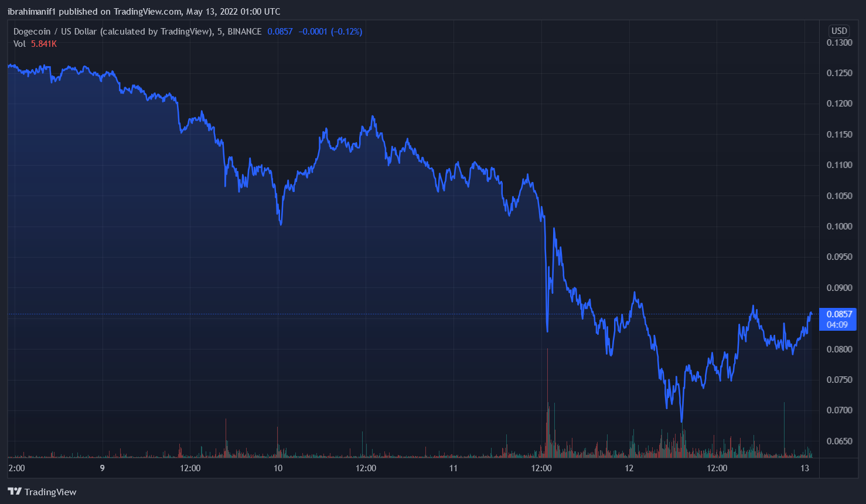Select the BINANCE exchange label
This screenshot has width=866, height=504.
[x=244, y=32]
